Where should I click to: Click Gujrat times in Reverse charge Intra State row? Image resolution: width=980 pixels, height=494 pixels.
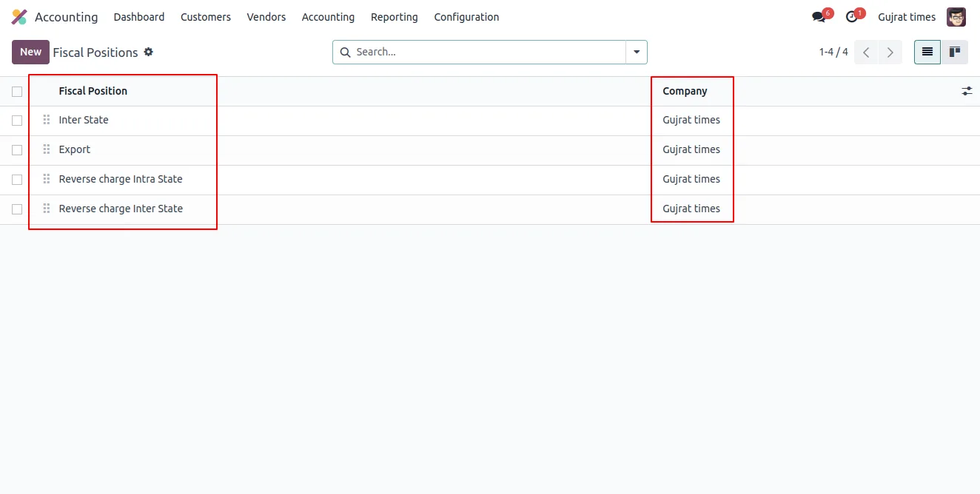[x=691, y=179]
